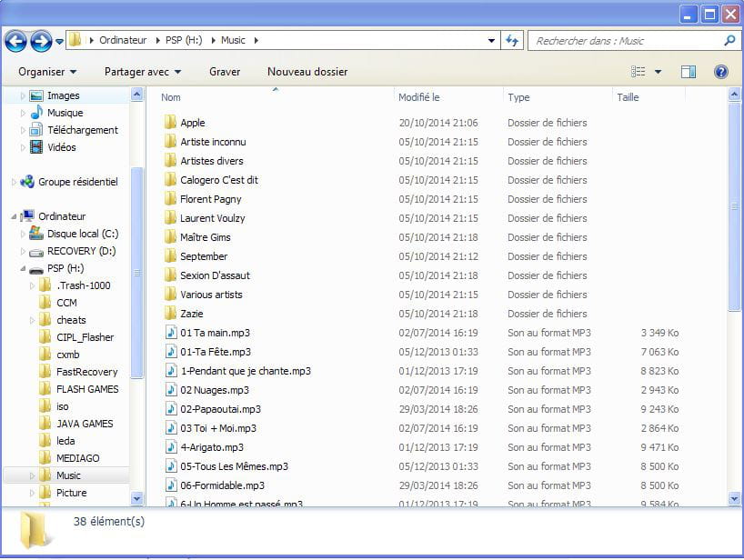The image size is (744, 560).
Task: Click the '4-Arigato.mp3' file icon
Action: [171, 447]
